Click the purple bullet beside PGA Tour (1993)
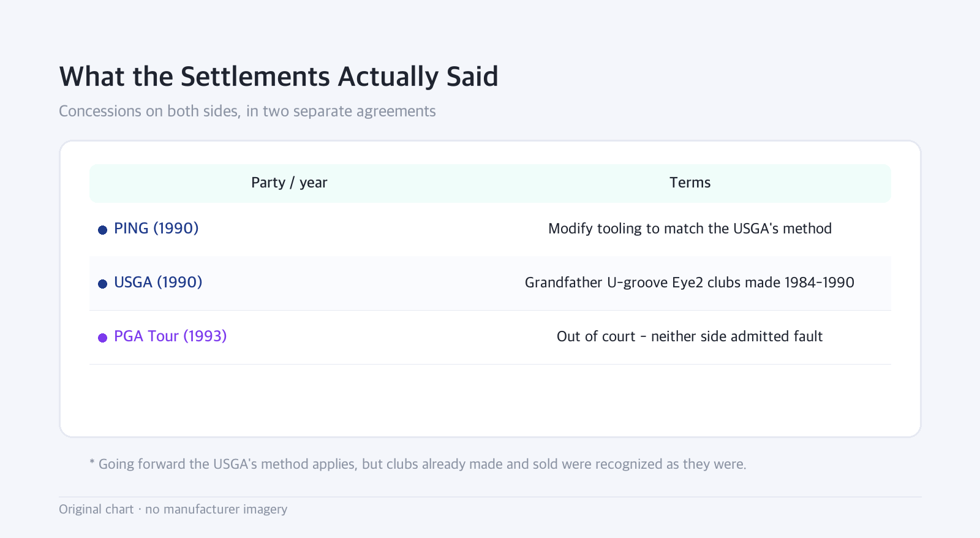This screenshot has width=980, height=538. [103, 338]
